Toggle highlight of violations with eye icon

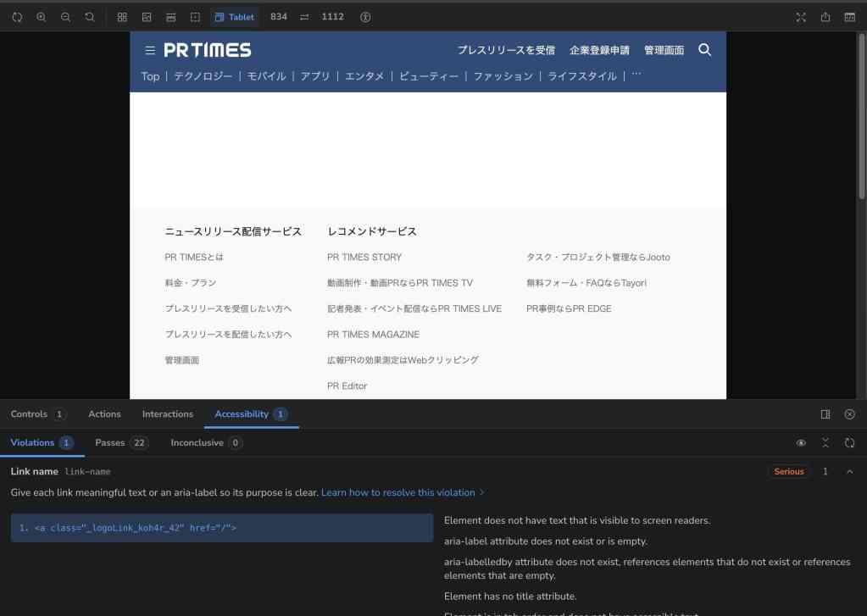[801, 443]
